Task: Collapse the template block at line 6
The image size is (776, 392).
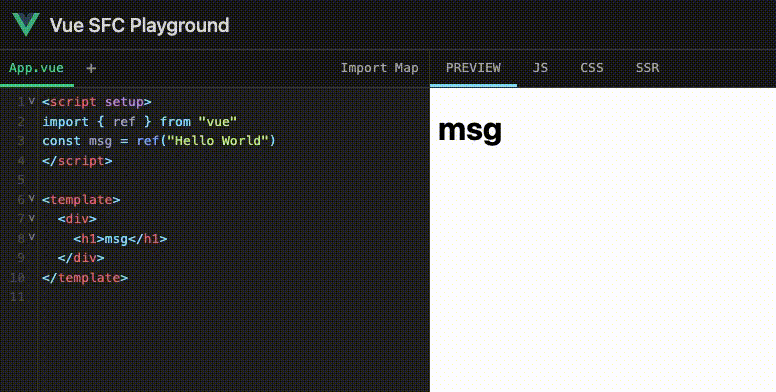Action: pos(32,199)
